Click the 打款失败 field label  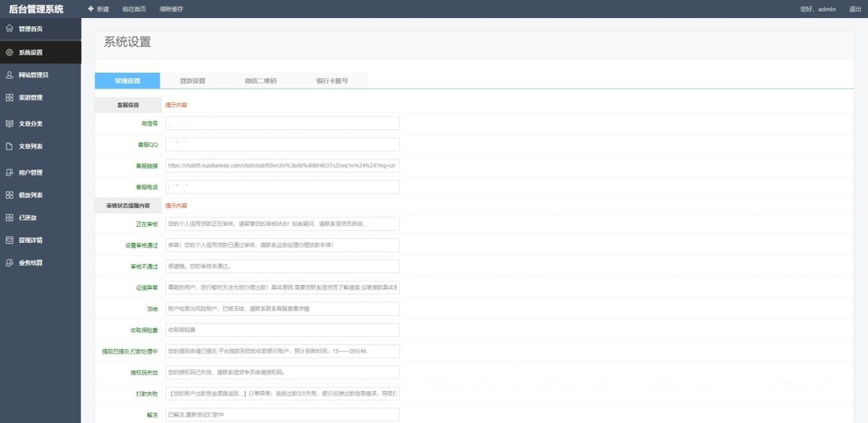[x=146, y=394]
